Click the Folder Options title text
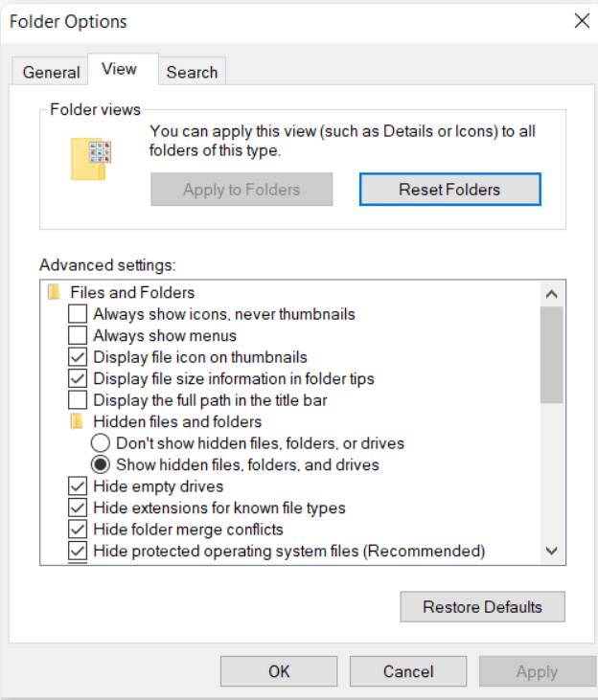 [x=68, y=21]
